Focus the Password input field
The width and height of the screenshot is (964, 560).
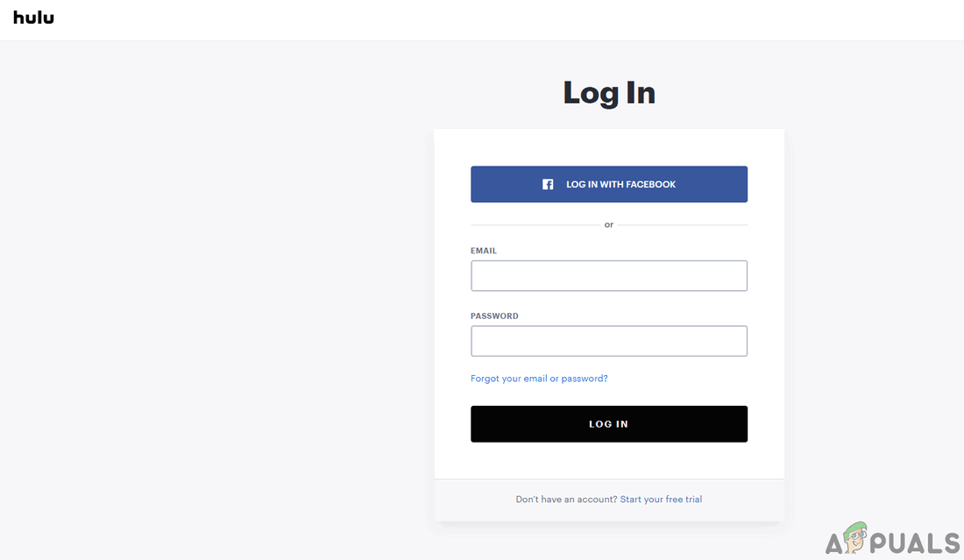(x=608, y=341)
